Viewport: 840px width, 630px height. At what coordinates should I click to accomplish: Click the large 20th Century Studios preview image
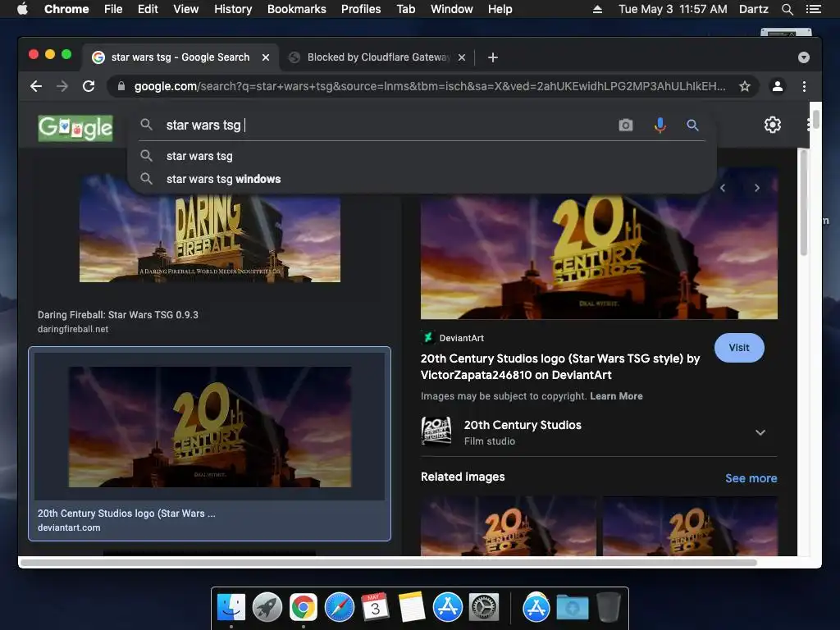[x=599, y=256]
